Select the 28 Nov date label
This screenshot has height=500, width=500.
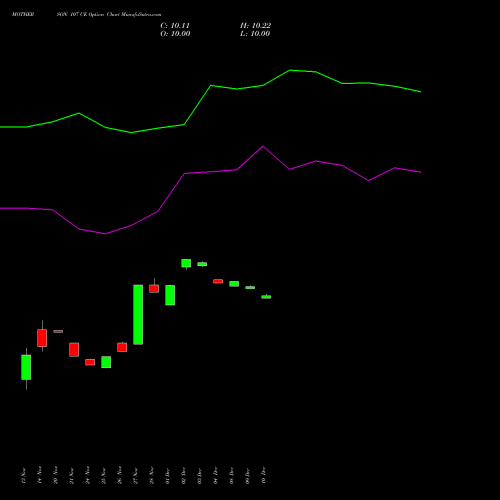coord(152,475)
